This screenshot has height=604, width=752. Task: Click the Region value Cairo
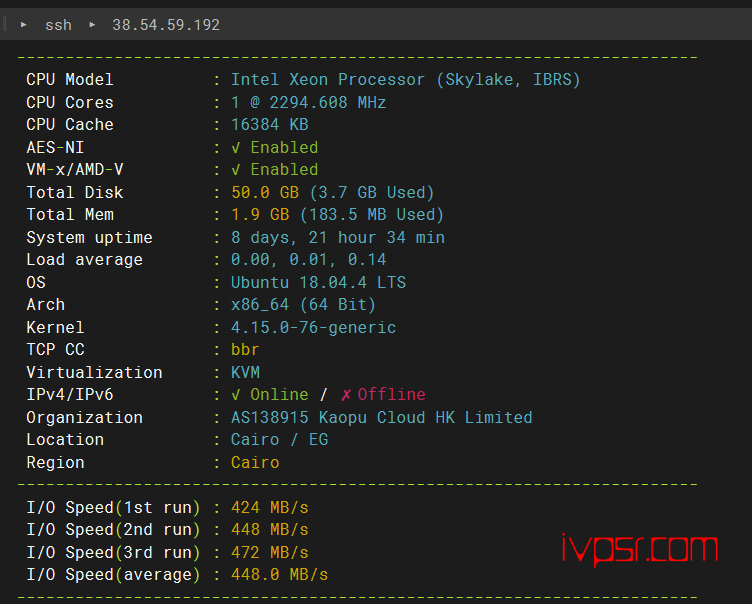point(255,462)
